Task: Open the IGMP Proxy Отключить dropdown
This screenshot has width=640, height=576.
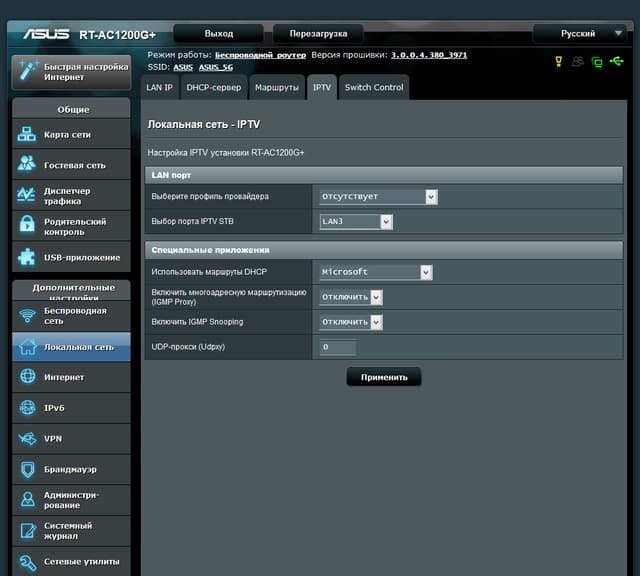Action: click(x=351, y=297)
